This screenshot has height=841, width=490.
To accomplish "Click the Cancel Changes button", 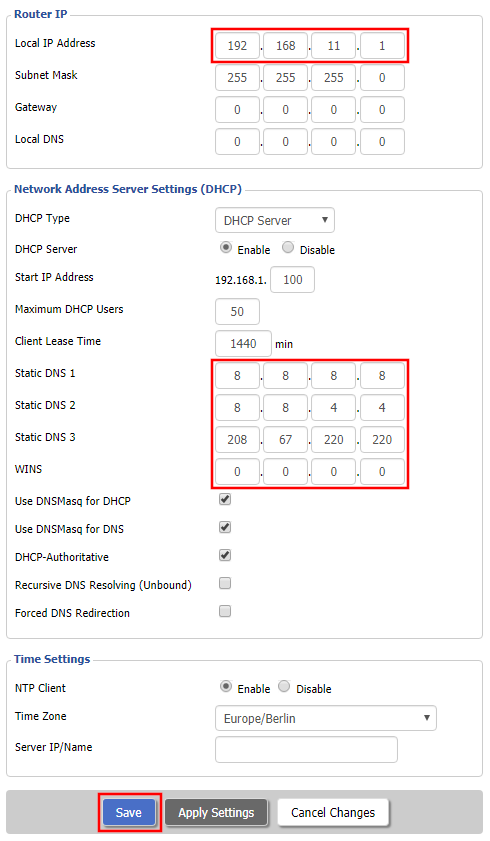I will pyautogui.click(x=333, y=812).
